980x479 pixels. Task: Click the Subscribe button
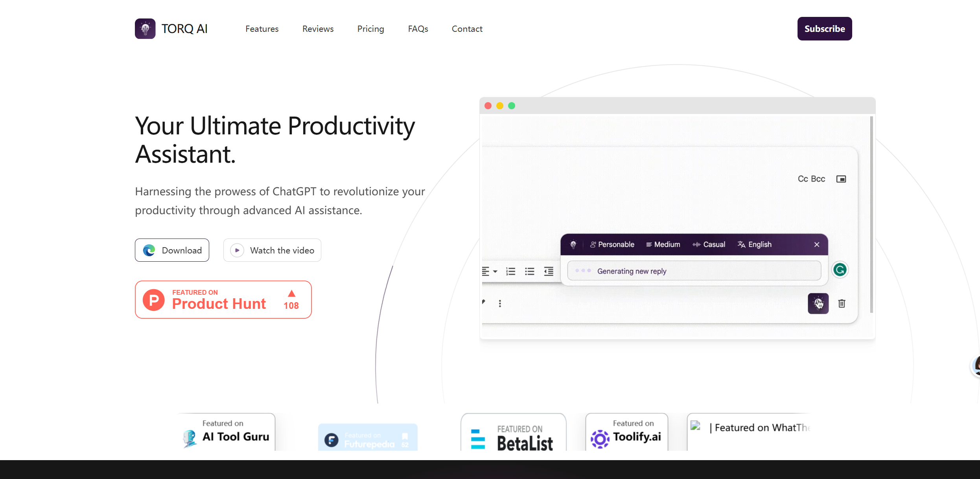[825, 29]
